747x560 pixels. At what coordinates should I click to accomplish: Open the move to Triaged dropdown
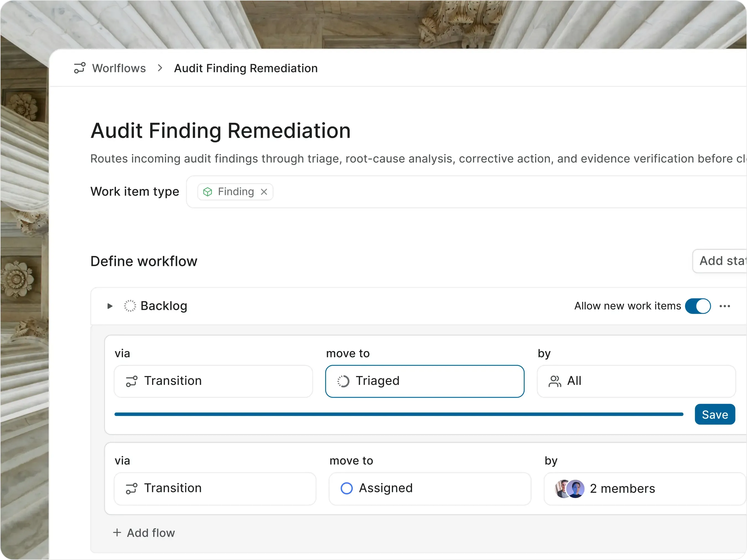(425, 381)
